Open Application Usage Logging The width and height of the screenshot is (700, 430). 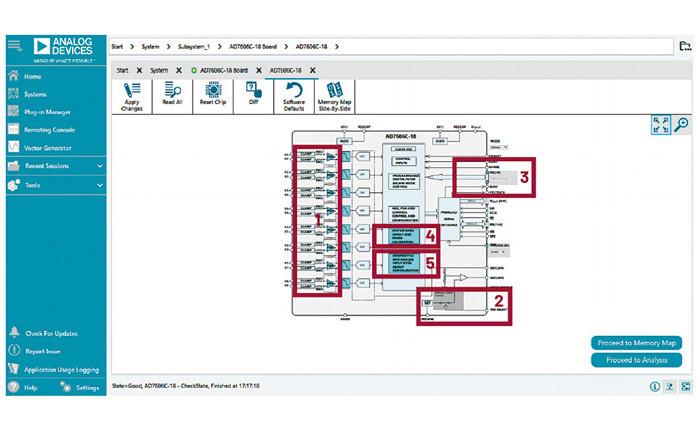61,370
